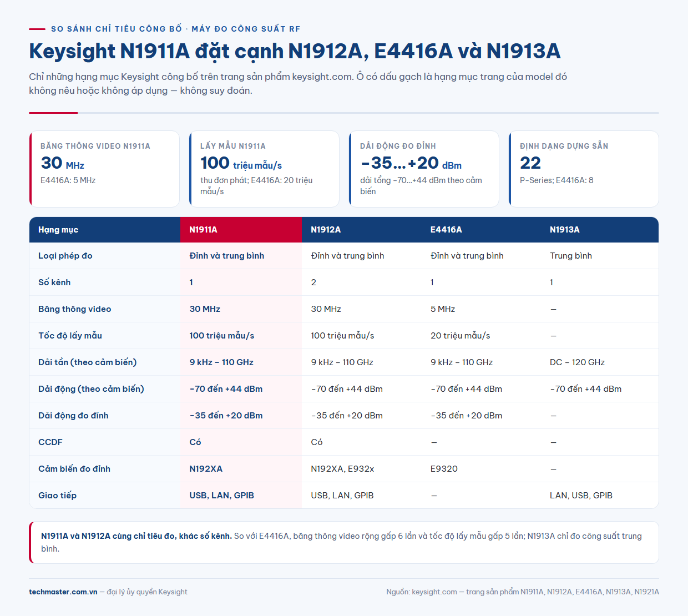Click the '22' card value
The width and height of the screenshot is (688, 616).
[x=530, y=163]
